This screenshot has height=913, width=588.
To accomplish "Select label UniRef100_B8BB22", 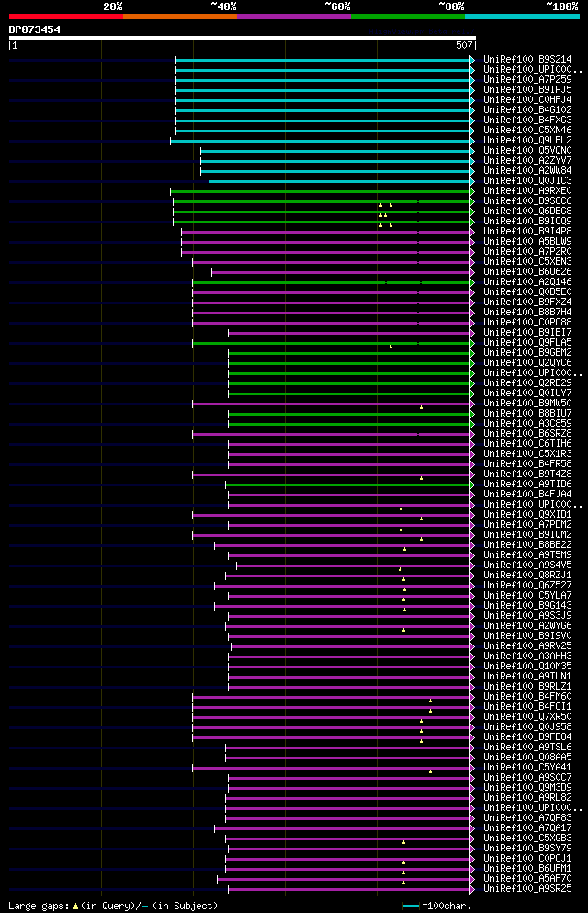I will (x=527, y=544).
